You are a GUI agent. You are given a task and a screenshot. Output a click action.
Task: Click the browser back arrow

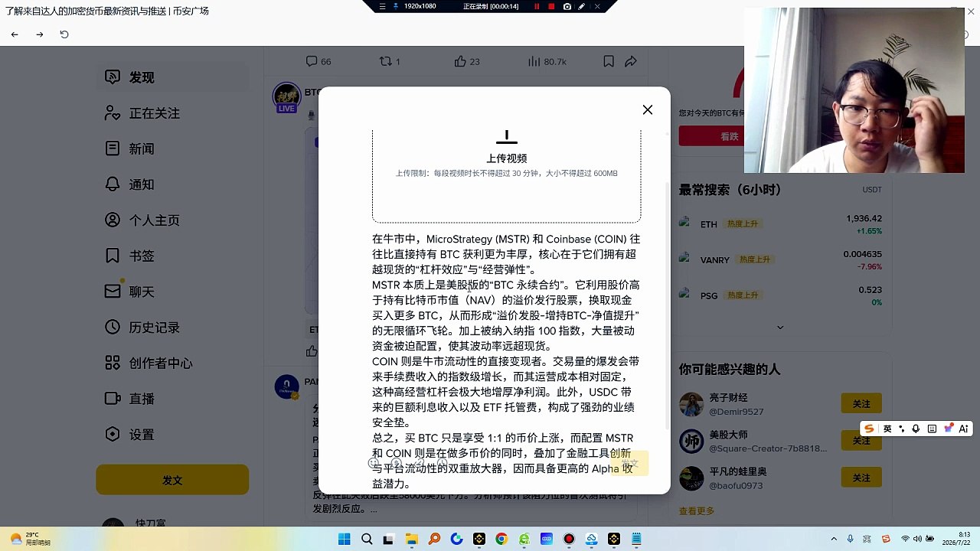coord(15,34)
